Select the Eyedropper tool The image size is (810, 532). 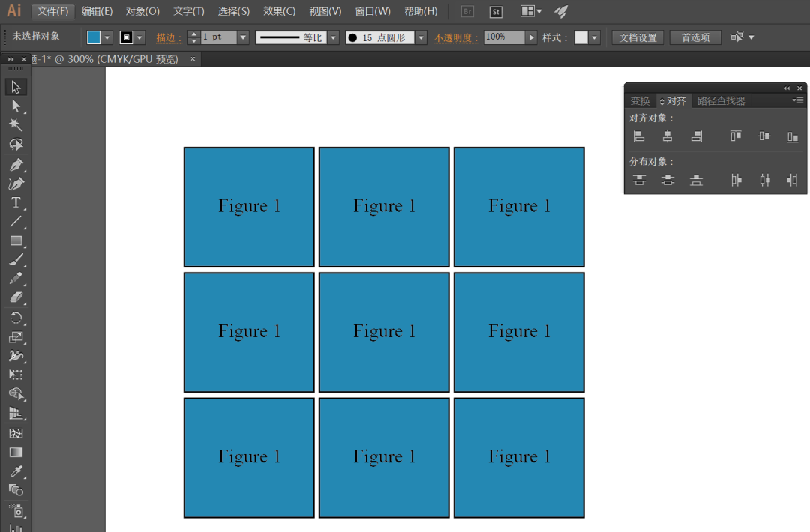tap(16, 471)
